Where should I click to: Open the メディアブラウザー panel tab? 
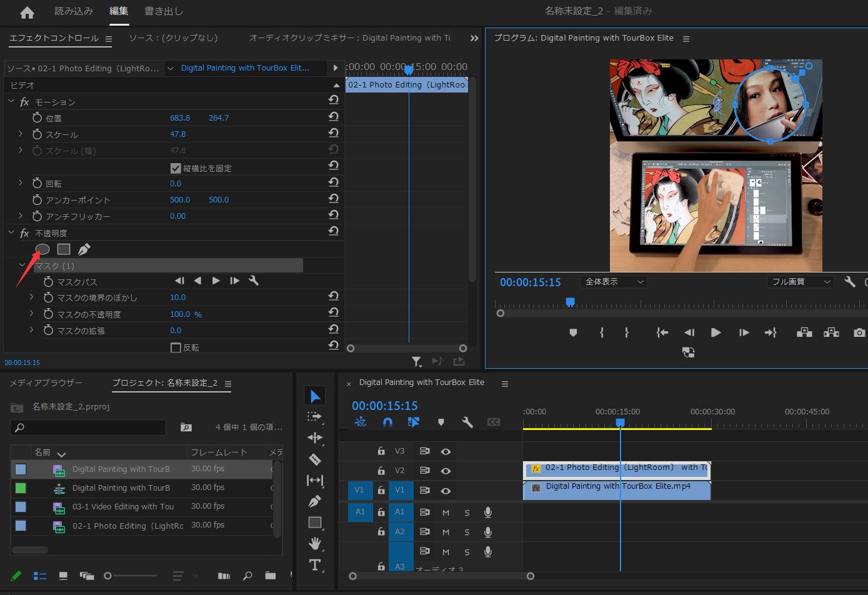pyautogui.click(x=46, y=383)
